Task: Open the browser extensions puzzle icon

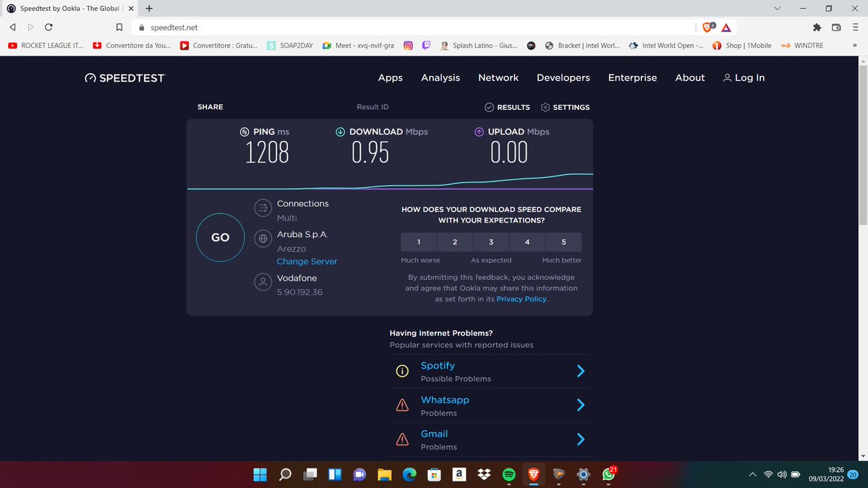Action: (x=817, y=27)
